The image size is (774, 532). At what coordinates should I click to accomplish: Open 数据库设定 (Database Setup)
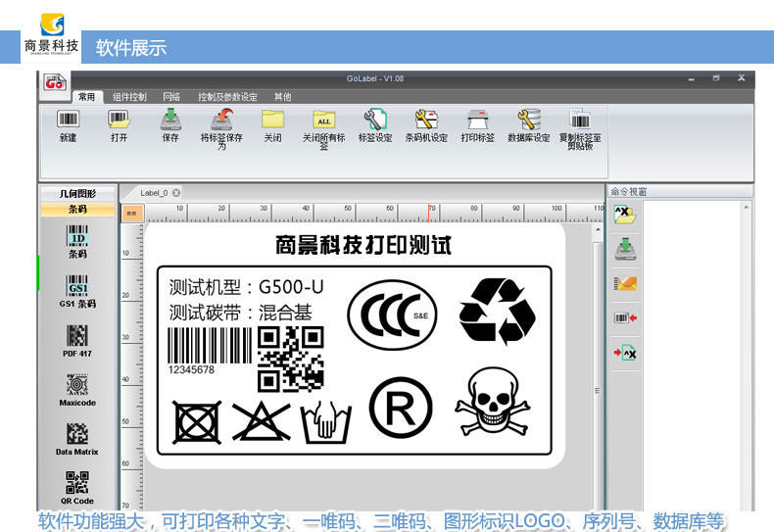click(x=529, y=119)
